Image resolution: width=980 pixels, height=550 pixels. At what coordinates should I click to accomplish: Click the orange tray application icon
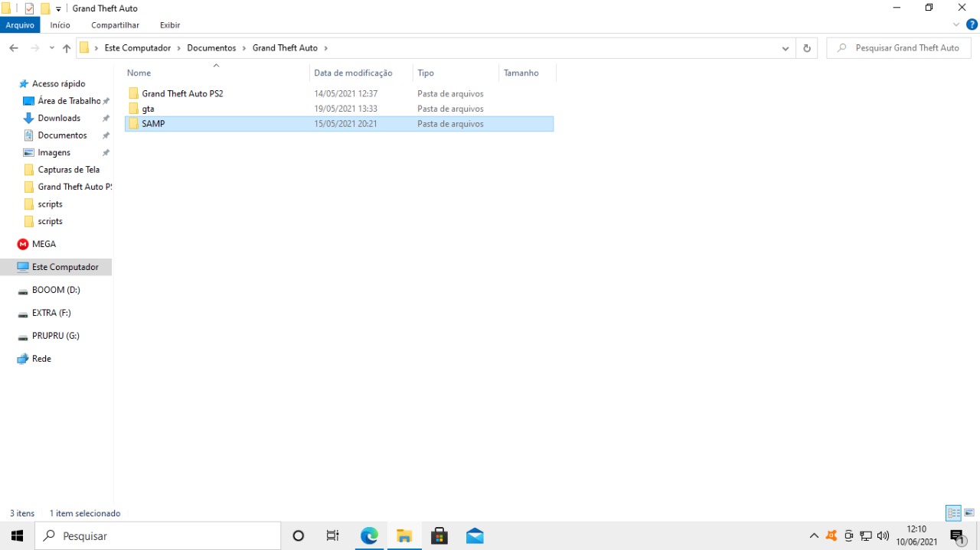[x=831, y=535]
